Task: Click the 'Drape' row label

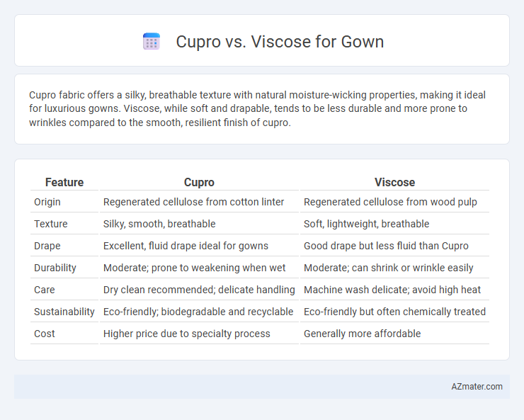Action: coord(47,246)
